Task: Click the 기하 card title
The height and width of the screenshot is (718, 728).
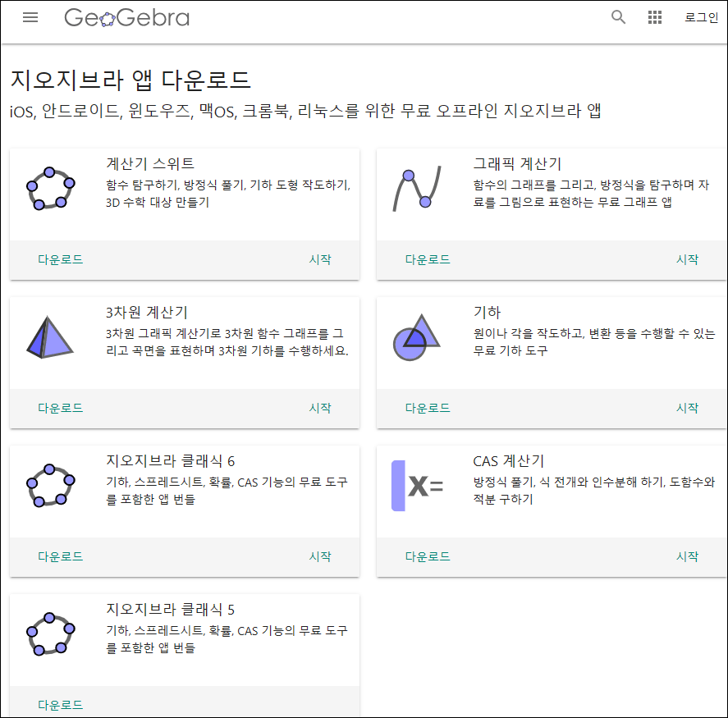Action: pos(487,313)
